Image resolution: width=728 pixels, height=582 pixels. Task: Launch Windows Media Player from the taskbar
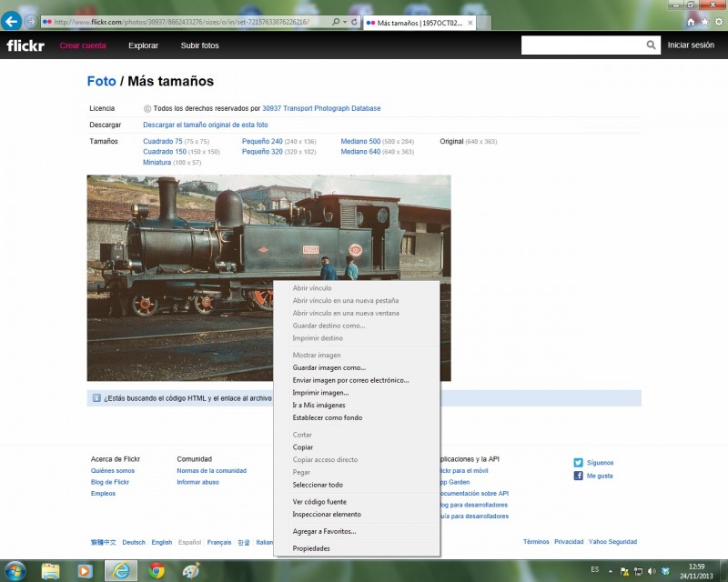tap(85, 570)
